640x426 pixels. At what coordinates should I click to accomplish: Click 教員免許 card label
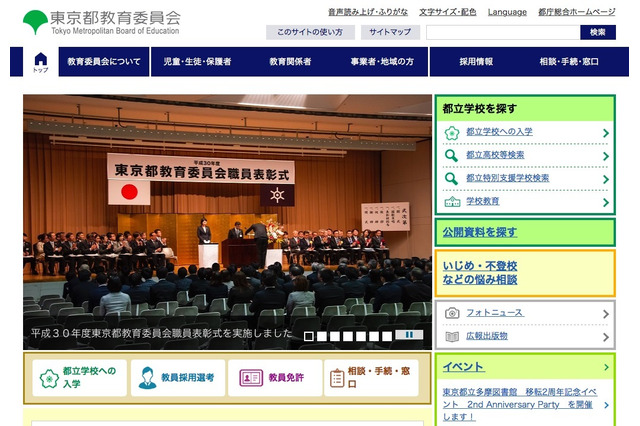[286, 377]
